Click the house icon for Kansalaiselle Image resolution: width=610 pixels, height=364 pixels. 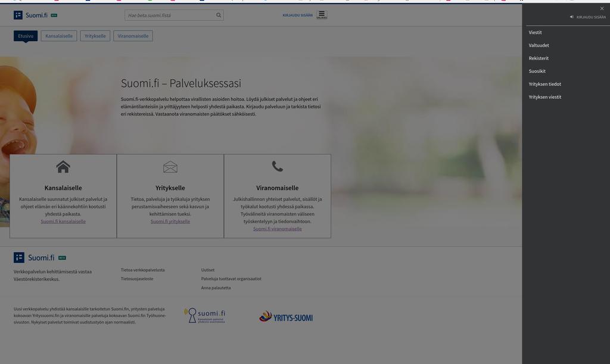click(63, 167)
